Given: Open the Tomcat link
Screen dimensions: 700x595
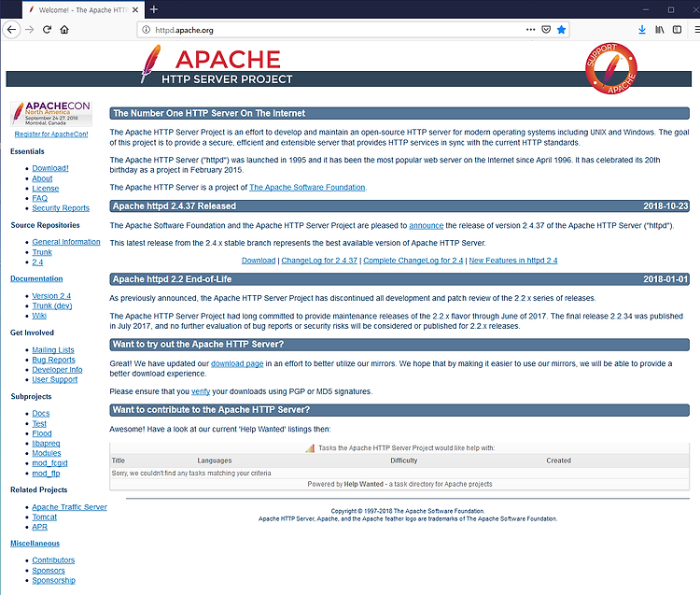Looking at the screenshot, I should (x=45, y=517).
